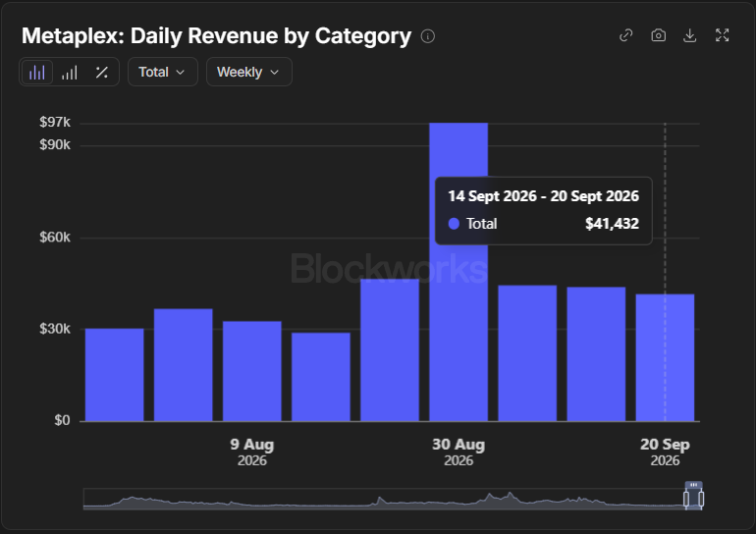The width and height of the screenshot is (756, 534).
Task: Switch to percentage view mode
Action: pyautogui.click(x=102, y=73)
